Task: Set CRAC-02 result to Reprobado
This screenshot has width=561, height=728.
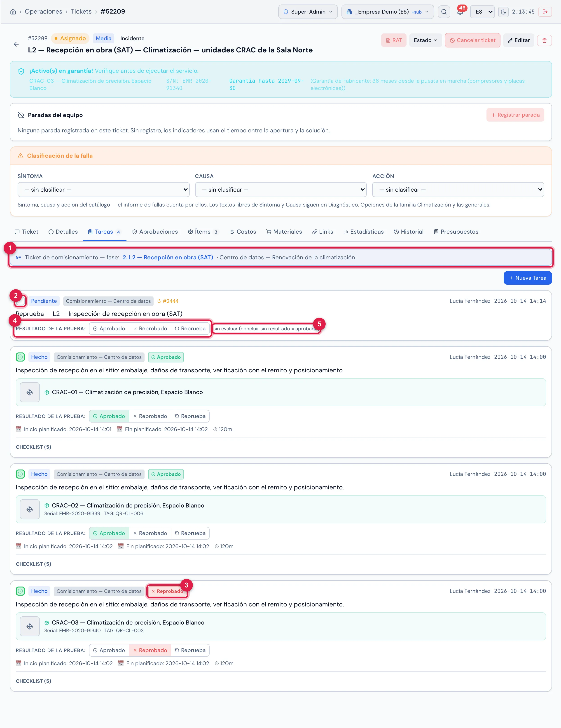Action: (x=150, y=533)
